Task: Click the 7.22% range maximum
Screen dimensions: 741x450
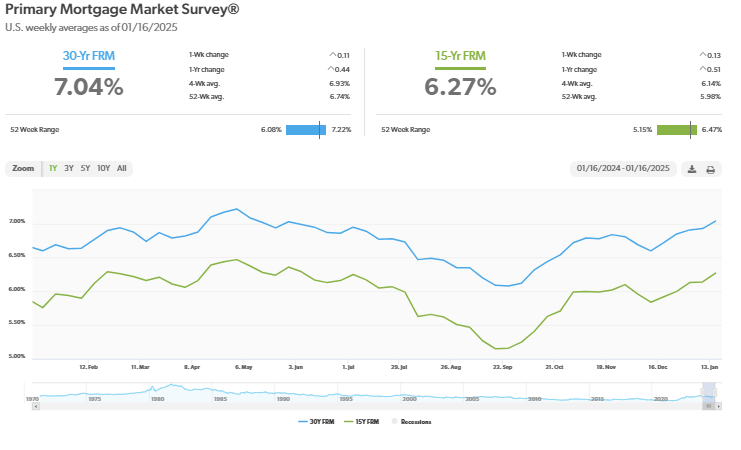Action: click(x=341, y=130)
